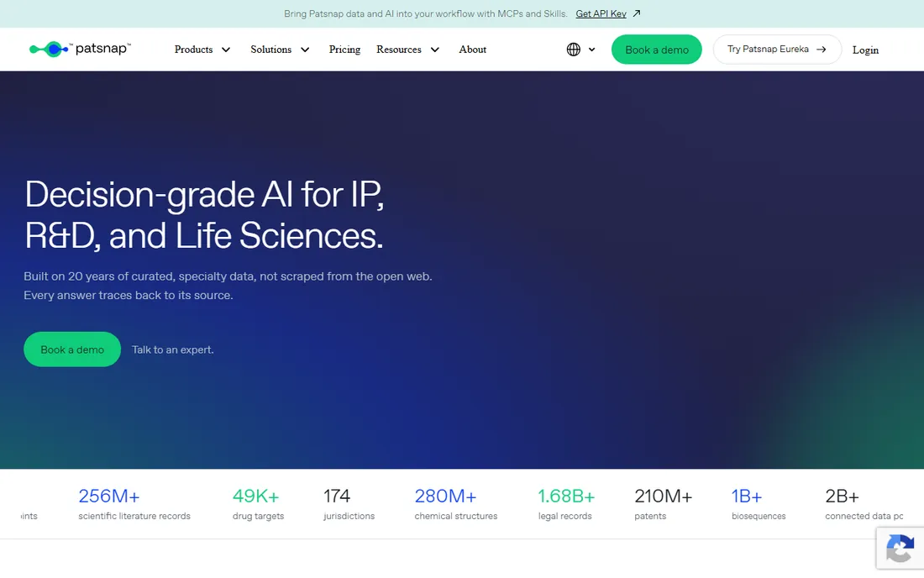Click the Get API Key link
The height and width of the screenshot is (578, 924).
[601, 13]
